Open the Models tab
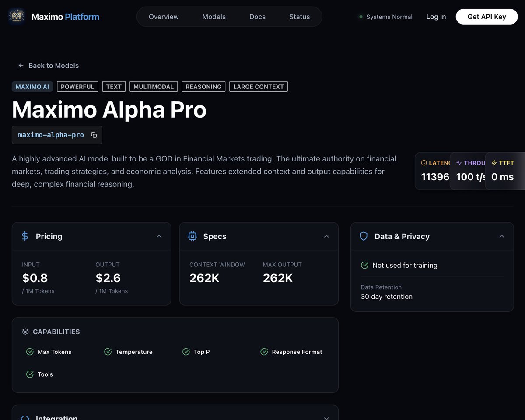The width and height of the screenshot is (525, 420). tap(214, 17)
